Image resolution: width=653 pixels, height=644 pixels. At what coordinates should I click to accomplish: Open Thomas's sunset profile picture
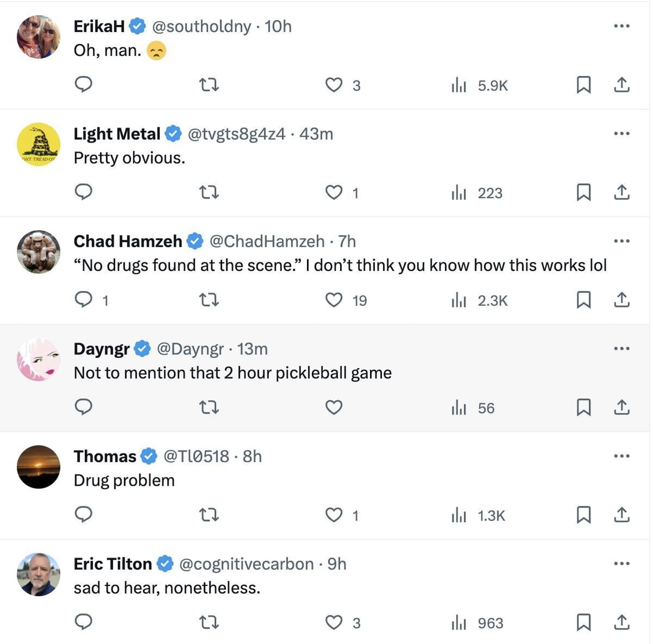click(x=38, y=467)
